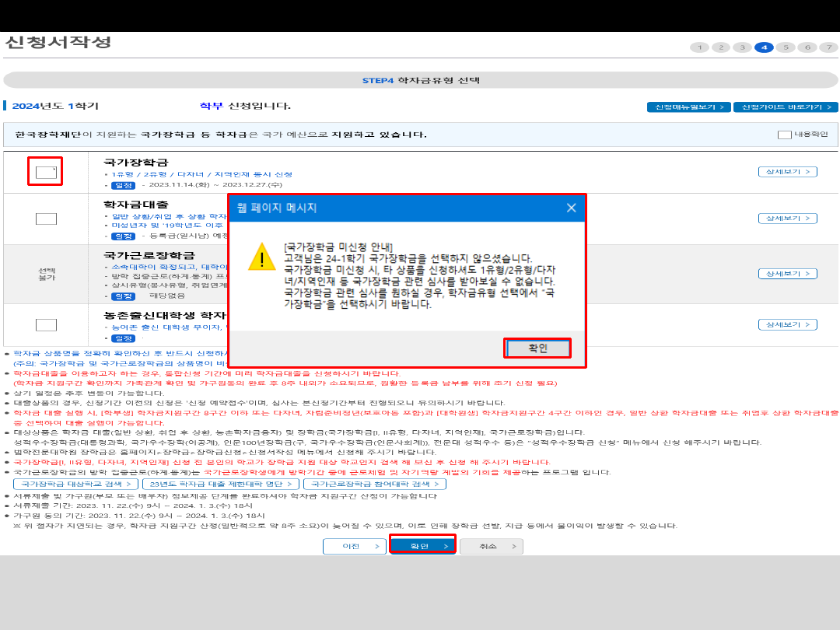The height and width of the screenshot is (630, 840).
Task: Open 국가장학금 대상학교 검색 link
Action: pyautogui.click(x=76, y=484)
